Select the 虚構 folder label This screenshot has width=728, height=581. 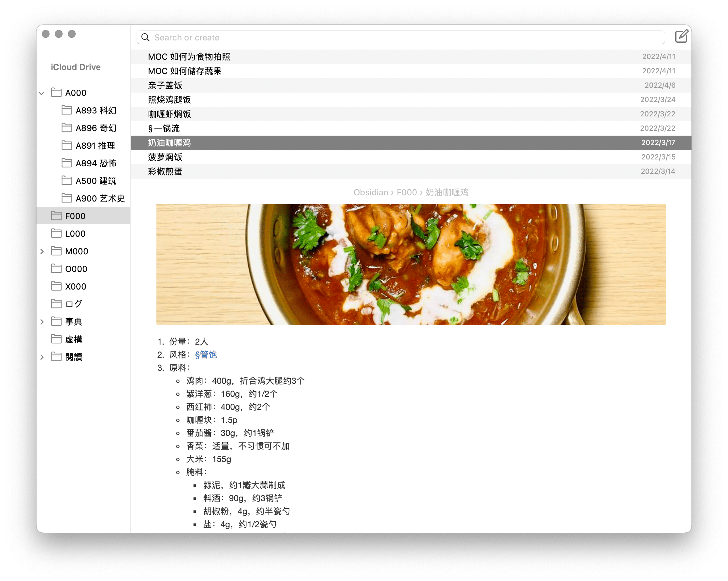pos(74,339)
